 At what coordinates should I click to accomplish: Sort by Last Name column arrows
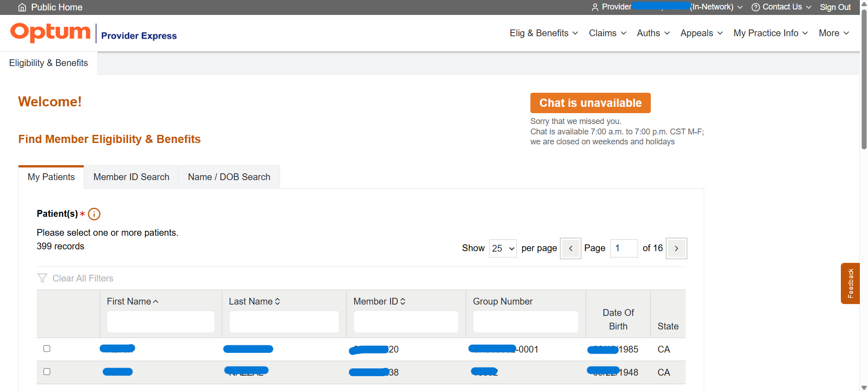tap(277, 301)
